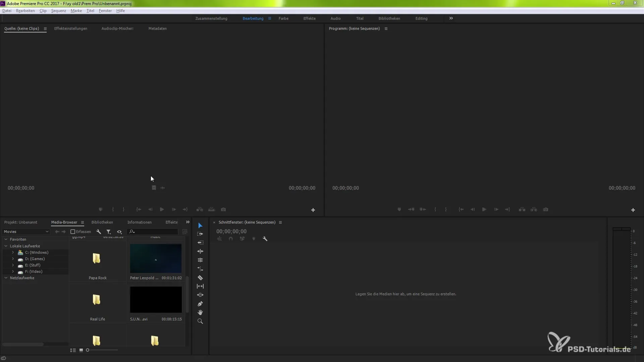Click Drag Video Only icon
The height and width of the screenshot is (362, 644).
(x=154, y=188)
